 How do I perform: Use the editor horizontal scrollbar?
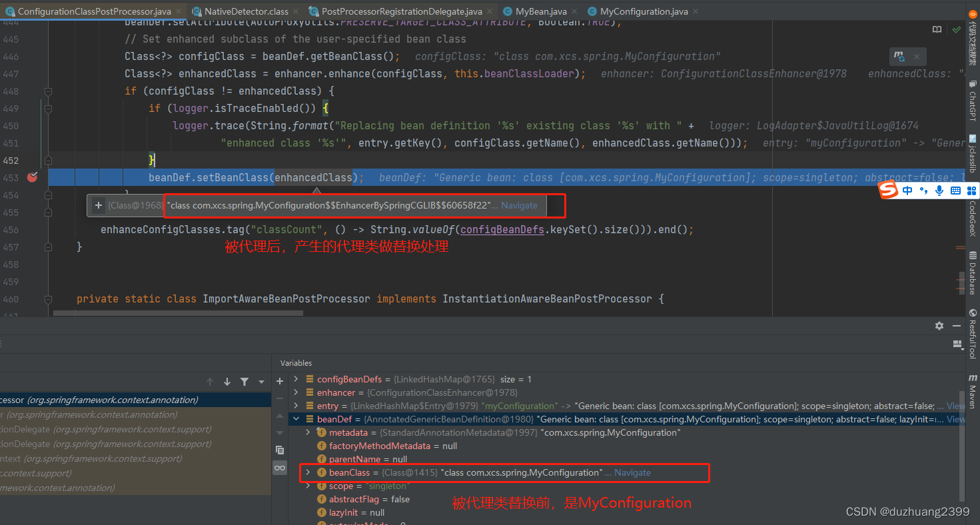click(x=178, y=312)
